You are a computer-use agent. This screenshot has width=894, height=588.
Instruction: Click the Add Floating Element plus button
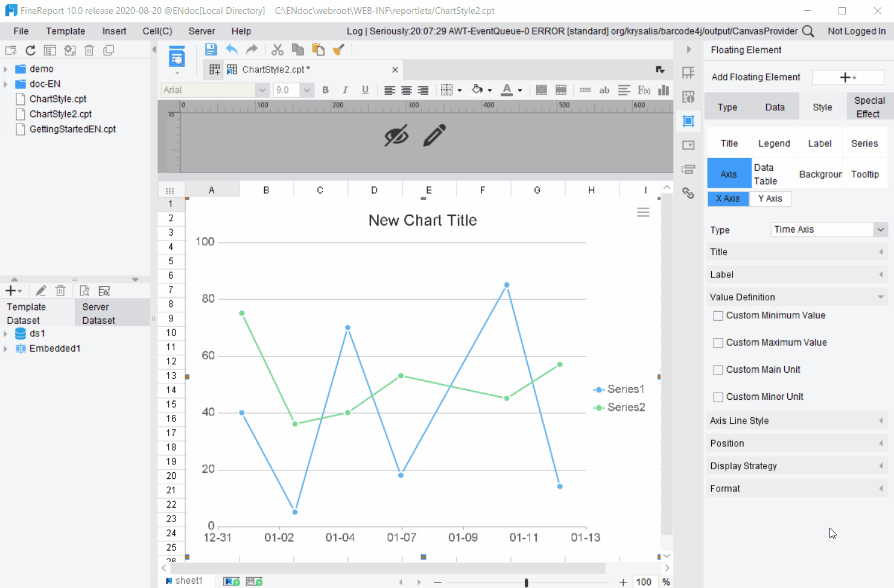click(x=848, y=77)
